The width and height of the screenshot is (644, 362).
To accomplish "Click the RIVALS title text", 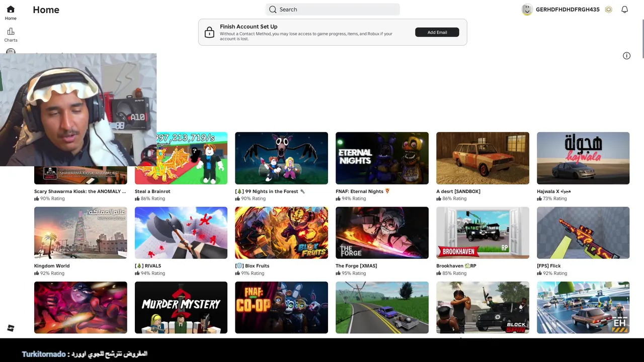I will tap(148, 265).
